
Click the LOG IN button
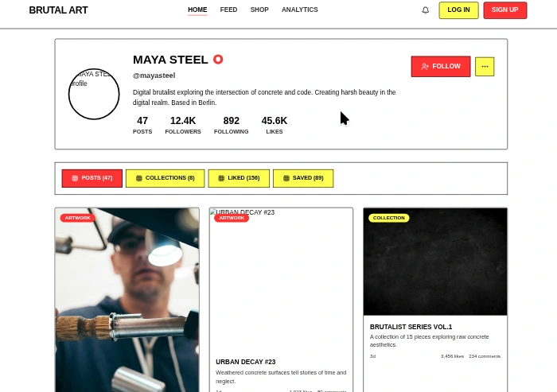coord(458,10)
